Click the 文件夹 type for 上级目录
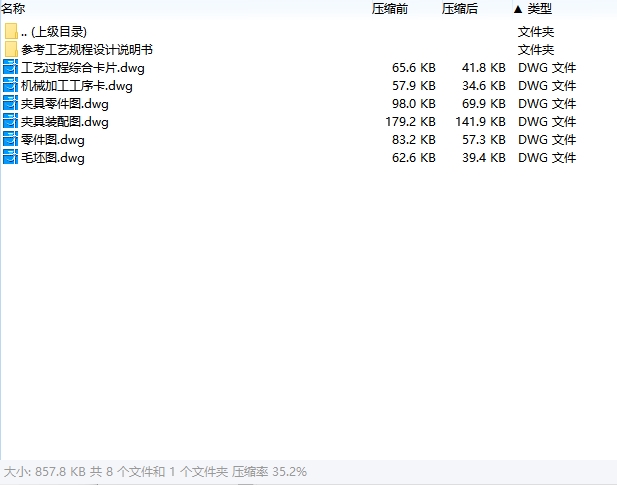Viewport: 617px width, 485px height. pyautogui.click(x=536, y=31)
